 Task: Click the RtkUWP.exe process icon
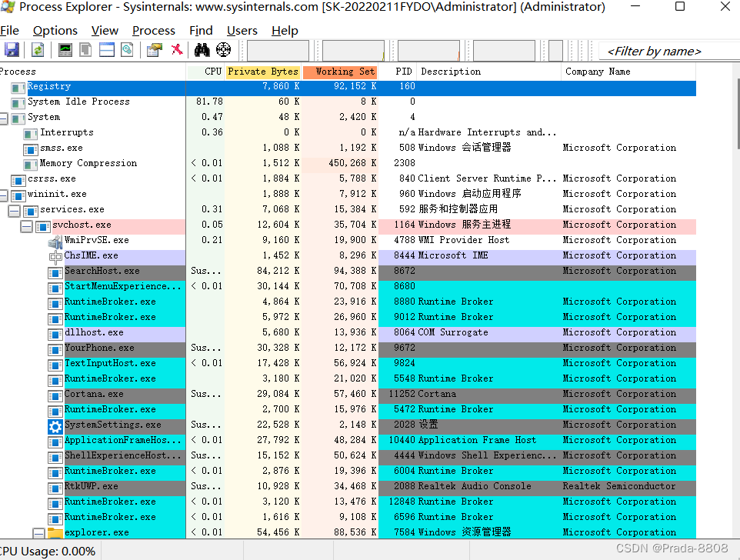[55, 488]
